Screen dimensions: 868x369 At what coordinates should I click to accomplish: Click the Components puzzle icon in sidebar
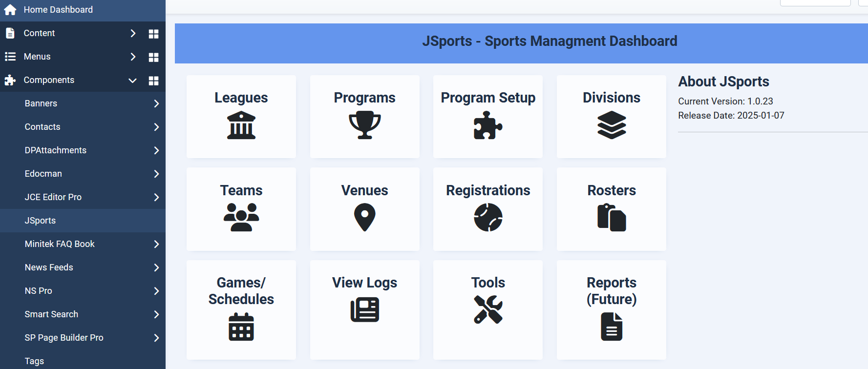coord(10,80)
